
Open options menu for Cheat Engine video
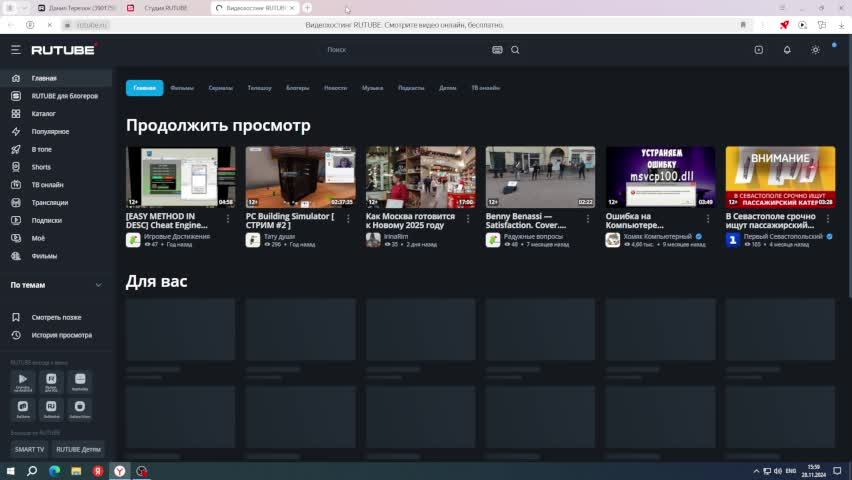(228, 219)
